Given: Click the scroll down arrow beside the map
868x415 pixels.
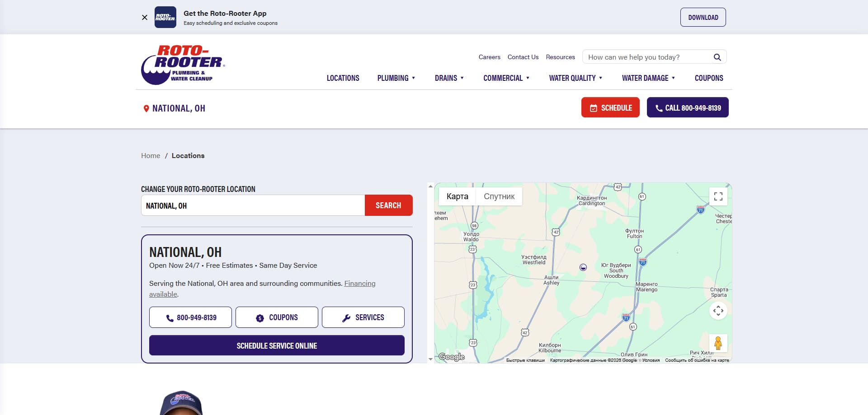Looking at the screenshot, I should tap(430, 359).
